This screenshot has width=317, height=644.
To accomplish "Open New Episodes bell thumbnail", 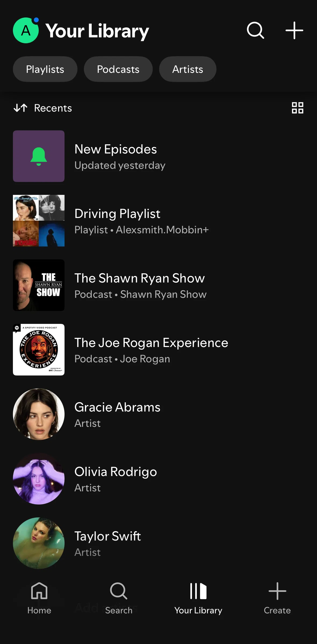I will [x=39, y=156].
